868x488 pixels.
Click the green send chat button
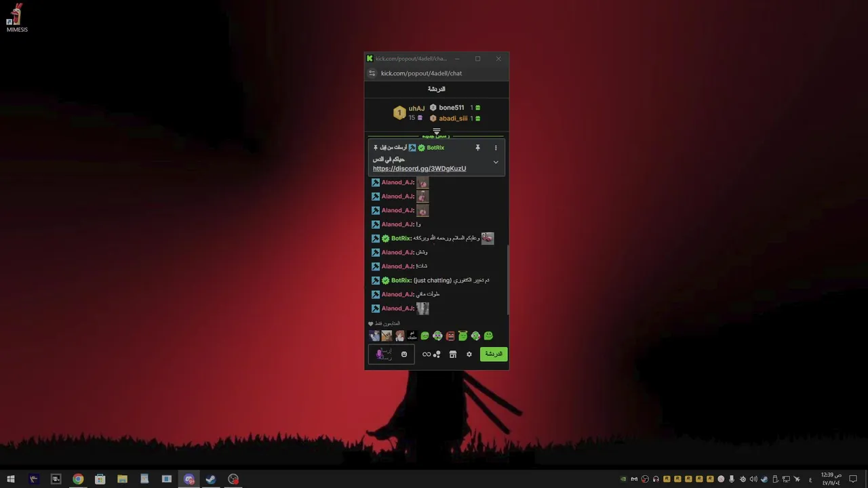pos(494,354)
